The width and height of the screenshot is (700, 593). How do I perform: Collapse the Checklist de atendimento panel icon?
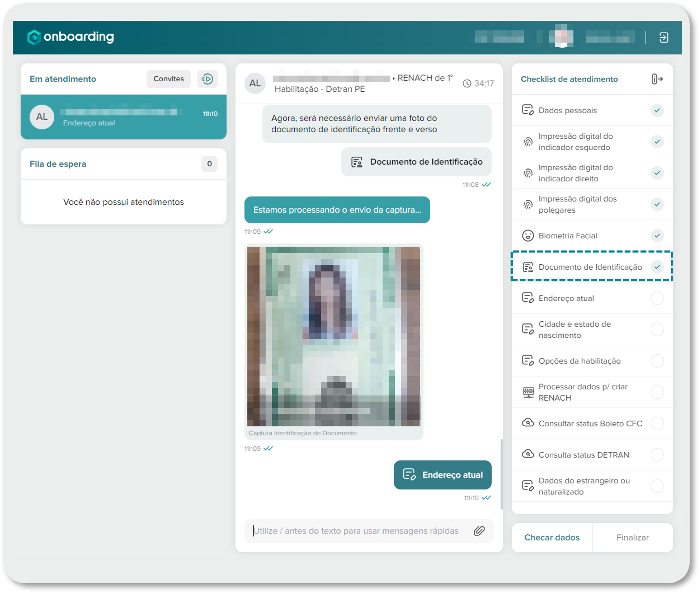(x=657, y=79)
